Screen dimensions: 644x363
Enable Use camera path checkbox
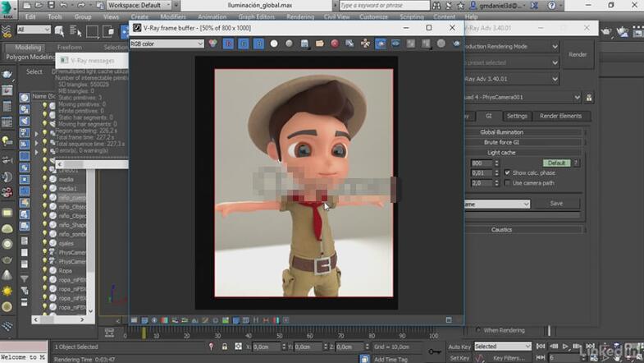507,183
